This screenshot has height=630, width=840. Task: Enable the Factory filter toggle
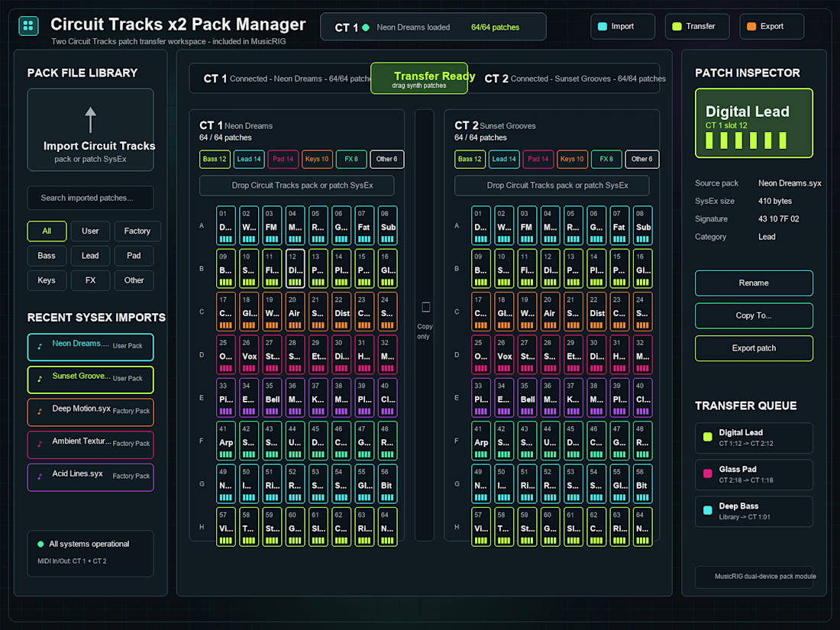pyautogui.click(x=137, y=231)
